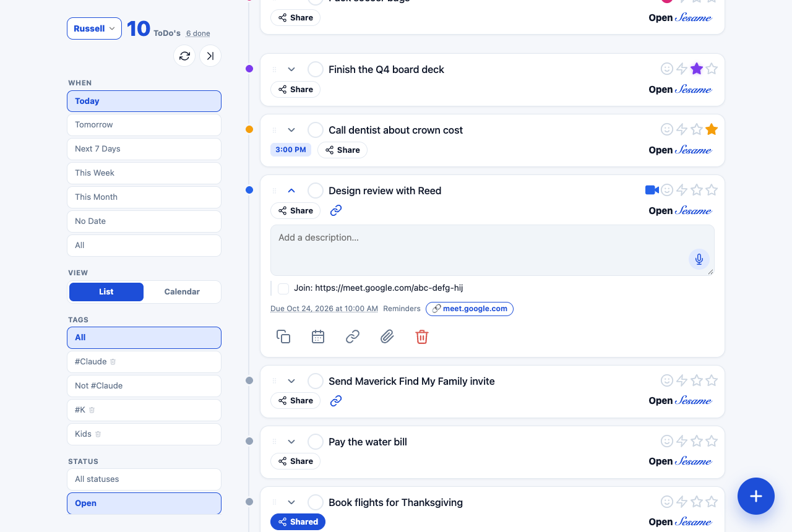Viewport: 792px width, 532px height.
Task: Click the chain link icon in Design review action row
Action: 353,337
